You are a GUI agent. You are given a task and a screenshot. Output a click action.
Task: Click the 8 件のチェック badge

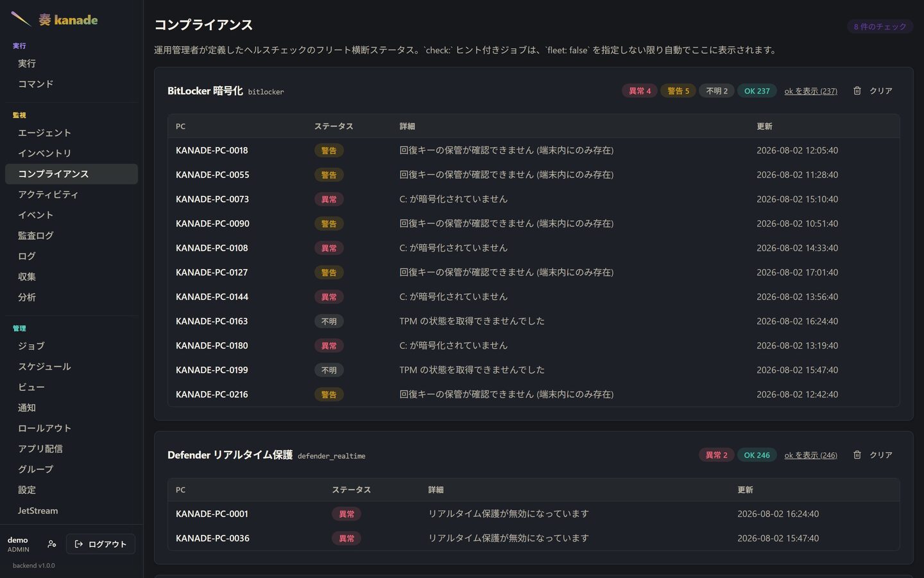(x=880, y=26)
